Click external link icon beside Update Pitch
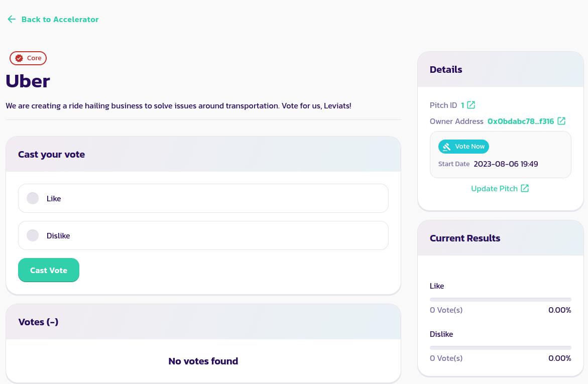Screen dimensions: 588x384 pos(525,188)
